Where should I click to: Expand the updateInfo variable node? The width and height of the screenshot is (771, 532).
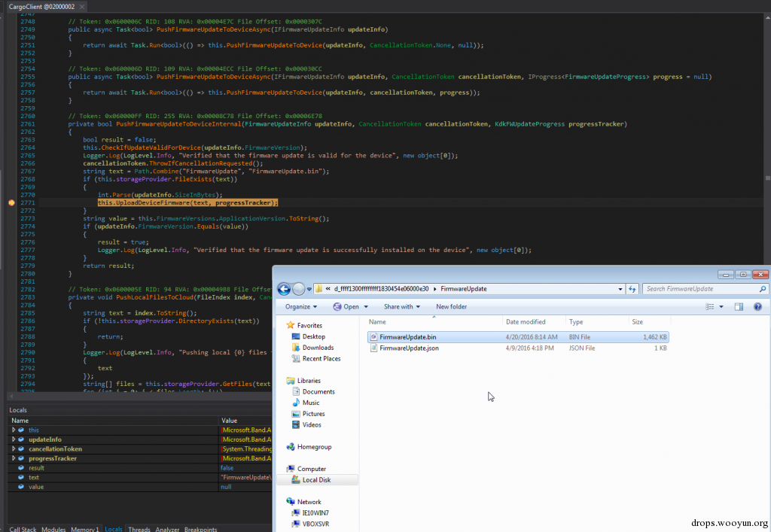click(x=14, y=439)
